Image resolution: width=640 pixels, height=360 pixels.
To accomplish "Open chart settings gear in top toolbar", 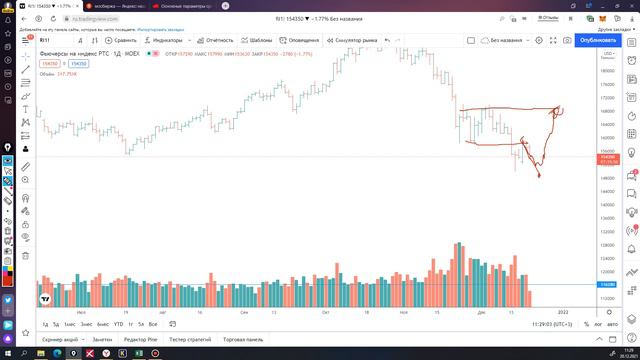I will pos(539,40).
